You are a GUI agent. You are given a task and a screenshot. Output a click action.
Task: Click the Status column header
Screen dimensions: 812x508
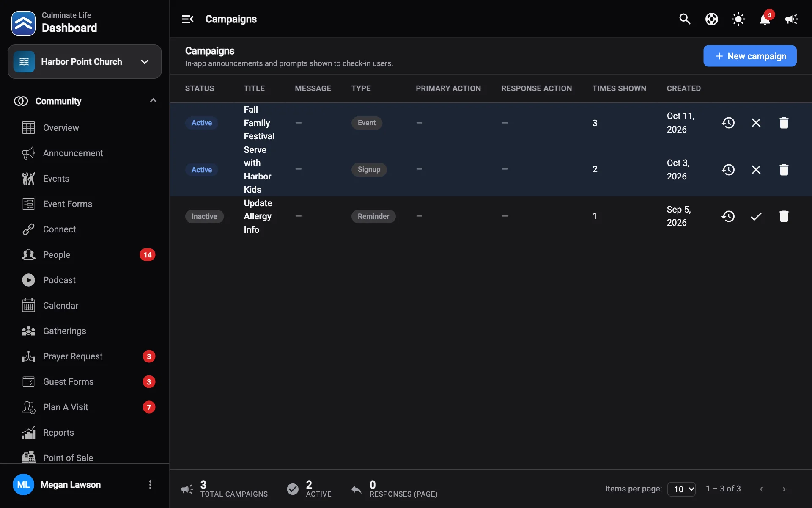coord(199,88)
